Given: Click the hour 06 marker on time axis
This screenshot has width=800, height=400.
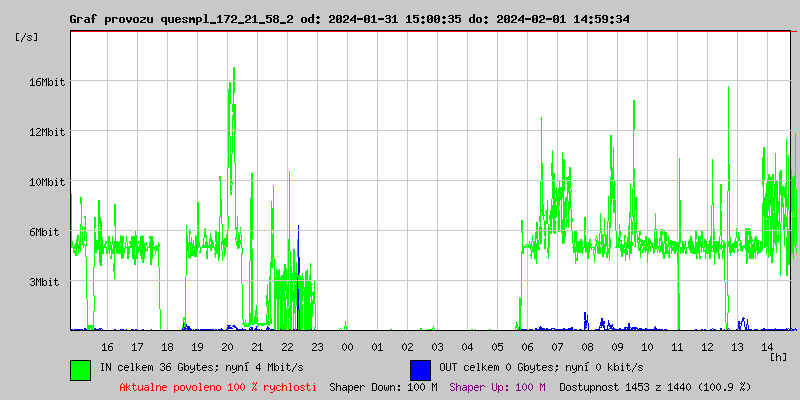Looking at the screenshot, I should tap(528, 347).
